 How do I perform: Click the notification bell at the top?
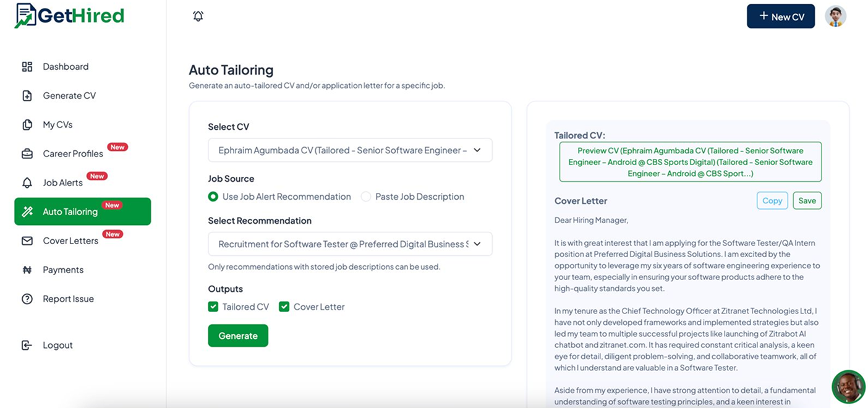point(198,15)
